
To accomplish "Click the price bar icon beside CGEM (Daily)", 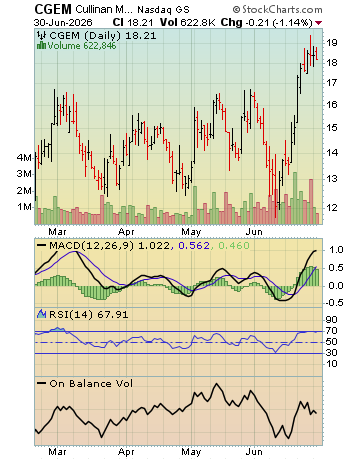I will click(x=41, y=35).
